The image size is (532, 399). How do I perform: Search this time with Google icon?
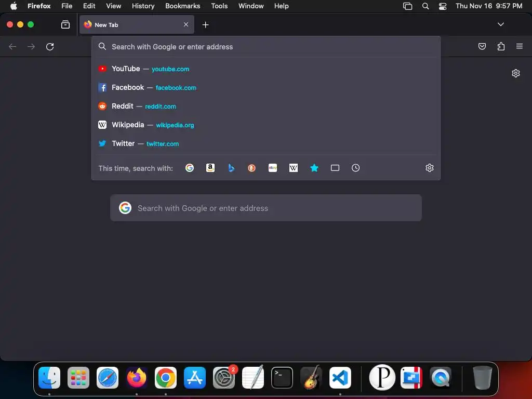pos(189,168)
